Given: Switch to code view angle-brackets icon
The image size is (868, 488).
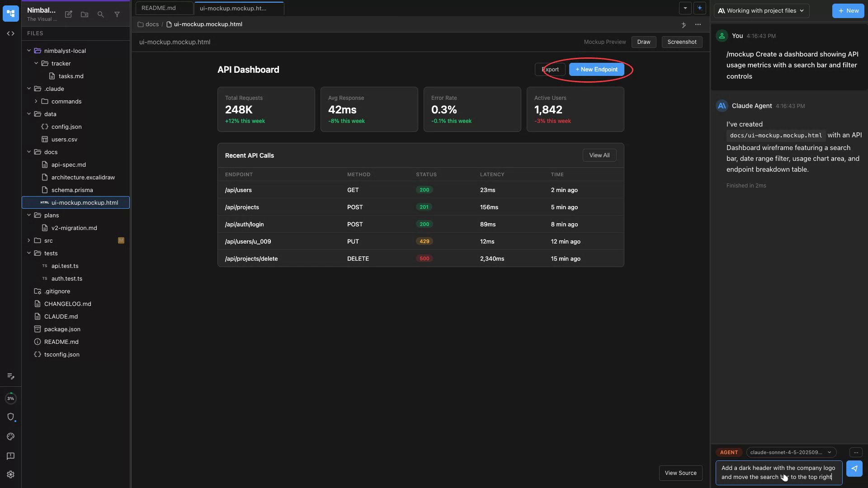Looking at the screenshot, I should pos(10,33).
